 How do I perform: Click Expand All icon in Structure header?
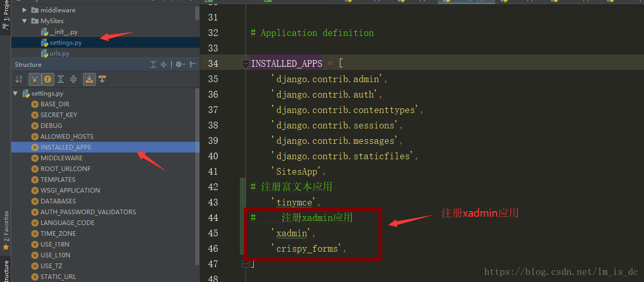[x=153, y=64]
